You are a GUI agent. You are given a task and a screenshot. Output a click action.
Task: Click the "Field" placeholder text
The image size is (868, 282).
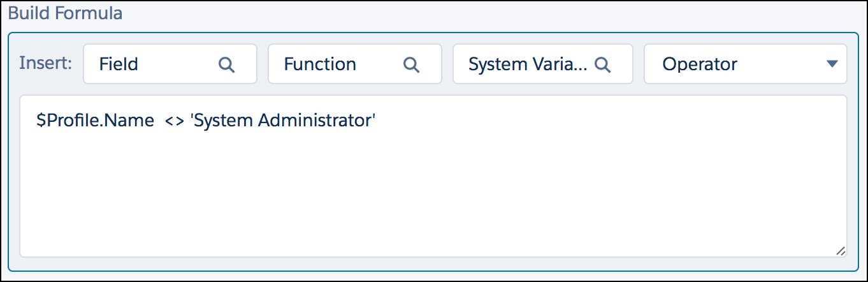pos(119,64)
